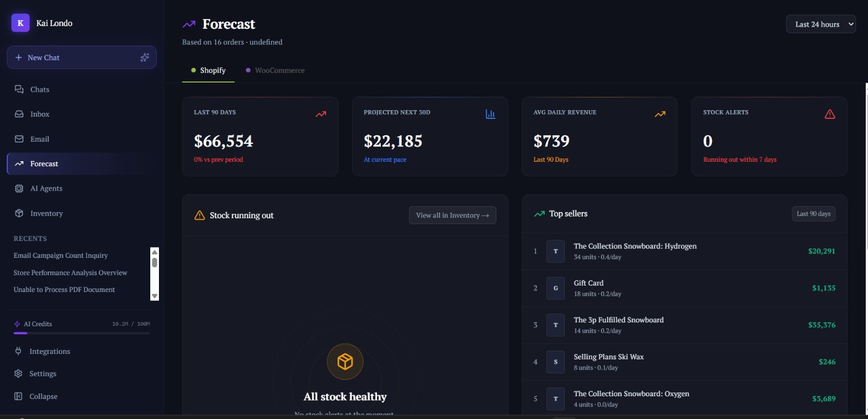Screen dimensions: 868x419
Task: Click the $739 average daily revenue
Action: [551, 141]
